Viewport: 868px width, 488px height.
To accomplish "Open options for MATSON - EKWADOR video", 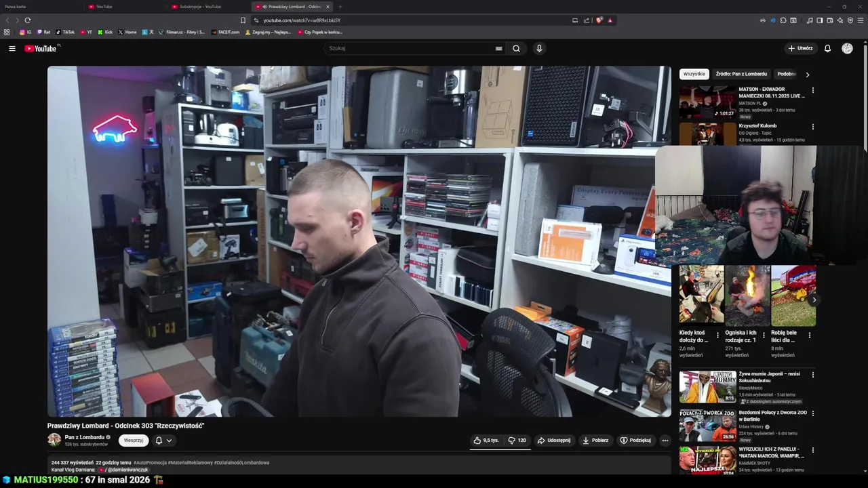I will click(x=813, y=90).
